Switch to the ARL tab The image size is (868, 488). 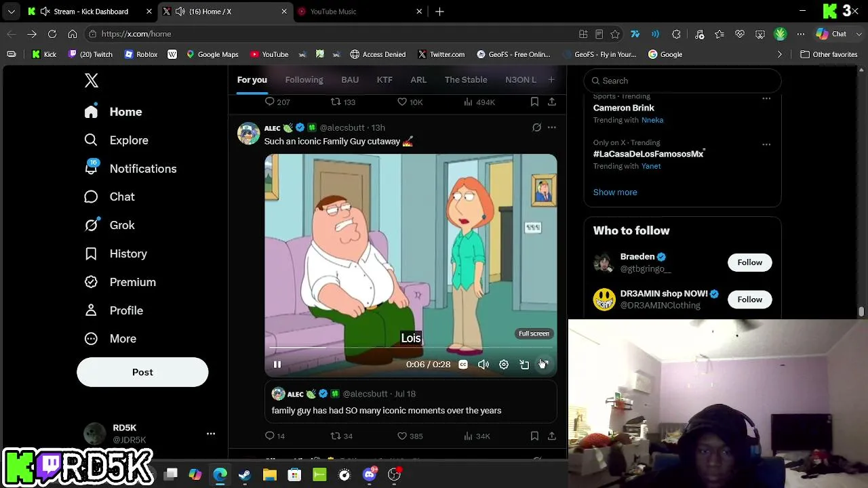click(418, 80)
